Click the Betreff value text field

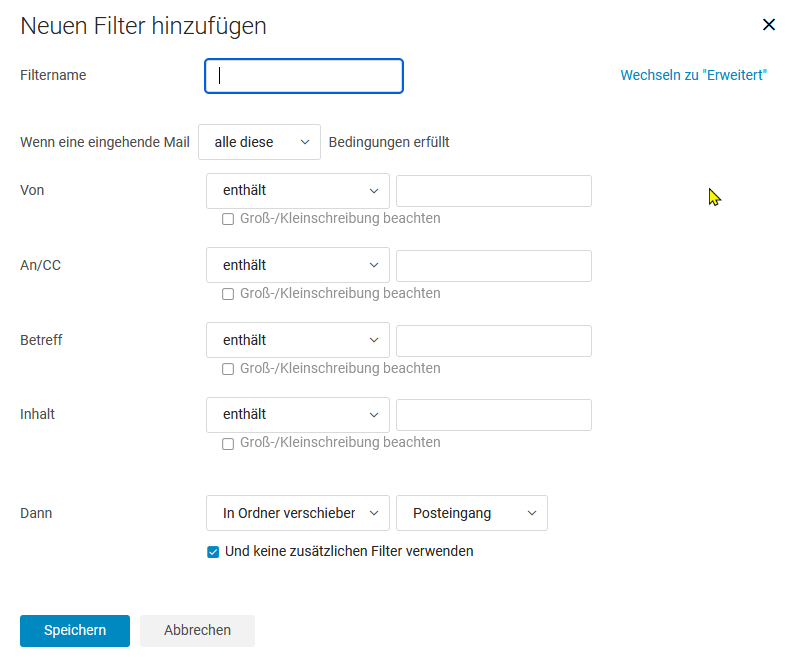[x=494, y=341]
